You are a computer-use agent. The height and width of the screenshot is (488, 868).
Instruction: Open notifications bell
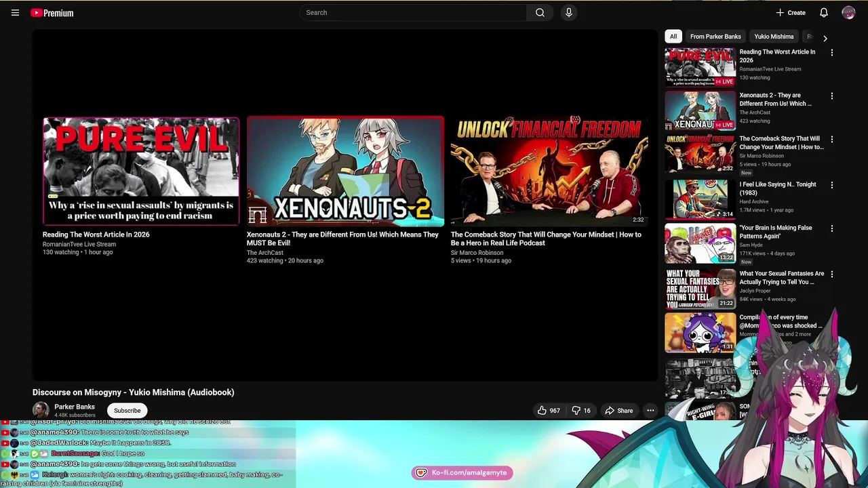point(823,12)
